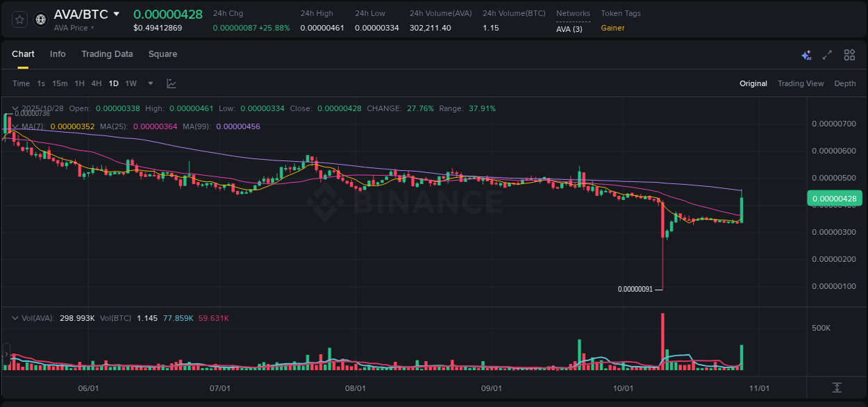Open the AI chart analysis tool
868x407 pixels.
806,54
